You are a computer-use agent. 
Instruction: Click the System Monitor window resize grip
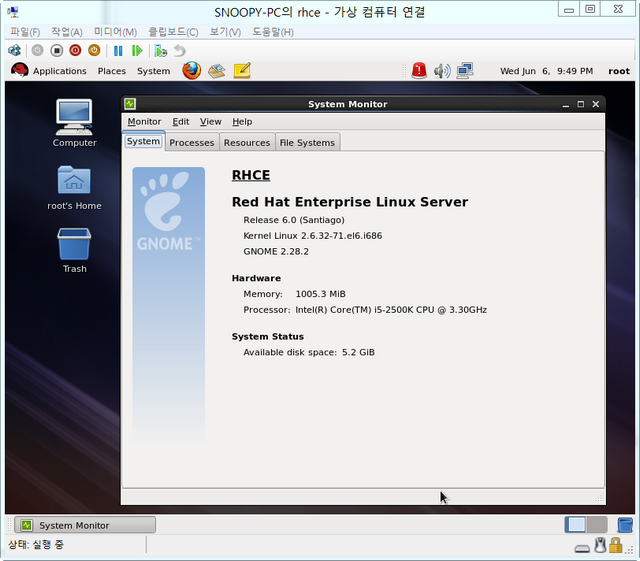[x=600, y=497]
